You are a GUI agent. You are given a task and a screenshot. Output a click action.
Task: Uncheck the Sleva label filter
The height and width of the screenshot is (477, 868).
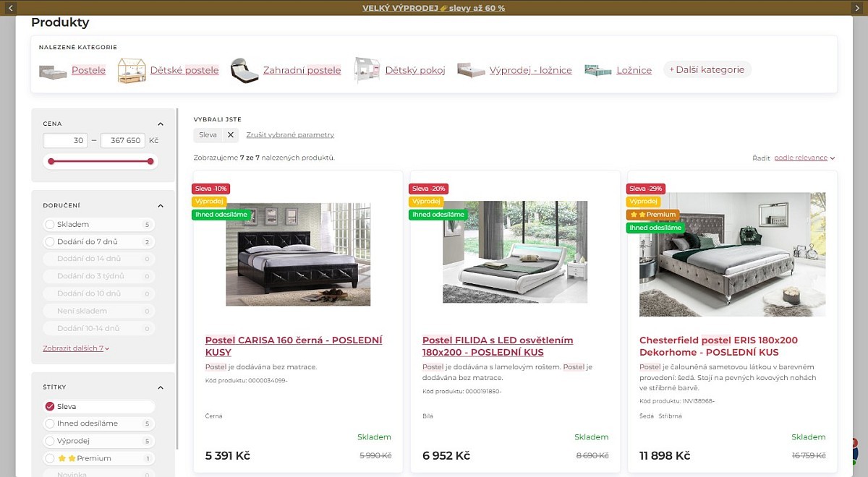(x=50, y=406)
